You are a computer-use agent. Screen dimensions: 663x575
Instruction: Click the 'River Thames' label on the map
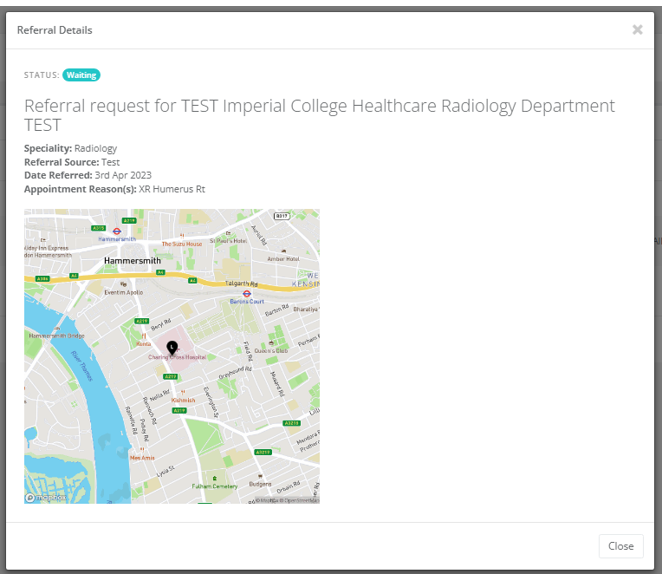[x=82, y=367]
